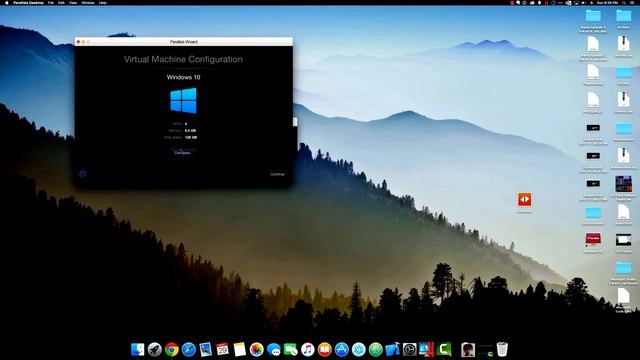Open the View menu
The height and width of the screenshot is (360, 640).
click(73, 2)
